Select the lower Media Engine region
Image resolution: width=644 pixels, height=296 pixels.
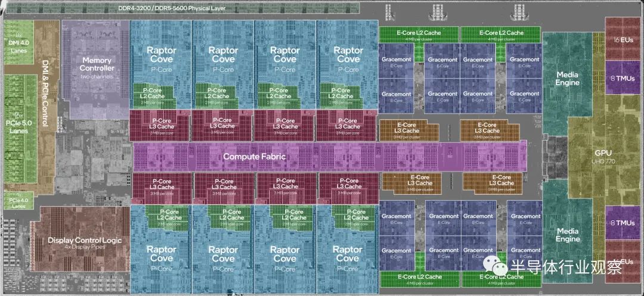568,233
